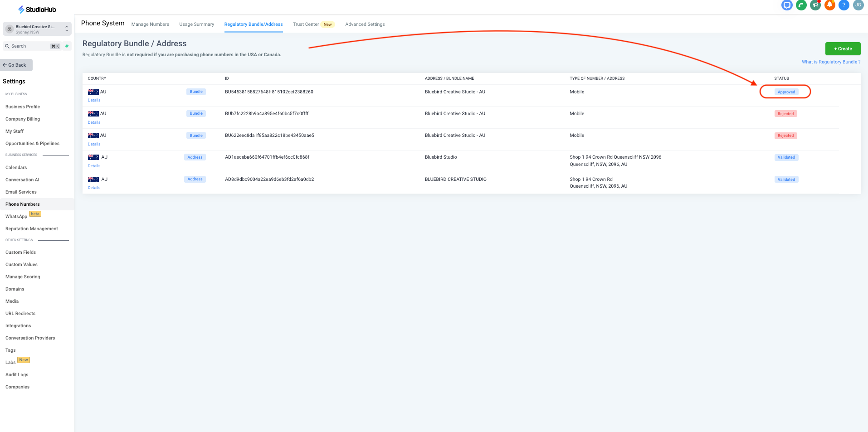Image resolution: width=868 pixels, height=432 pixels.
Task: Open Details for address AD1aeceba660f64701ffb4ef6cc0fc868f
Action: [x=94, y=166]
